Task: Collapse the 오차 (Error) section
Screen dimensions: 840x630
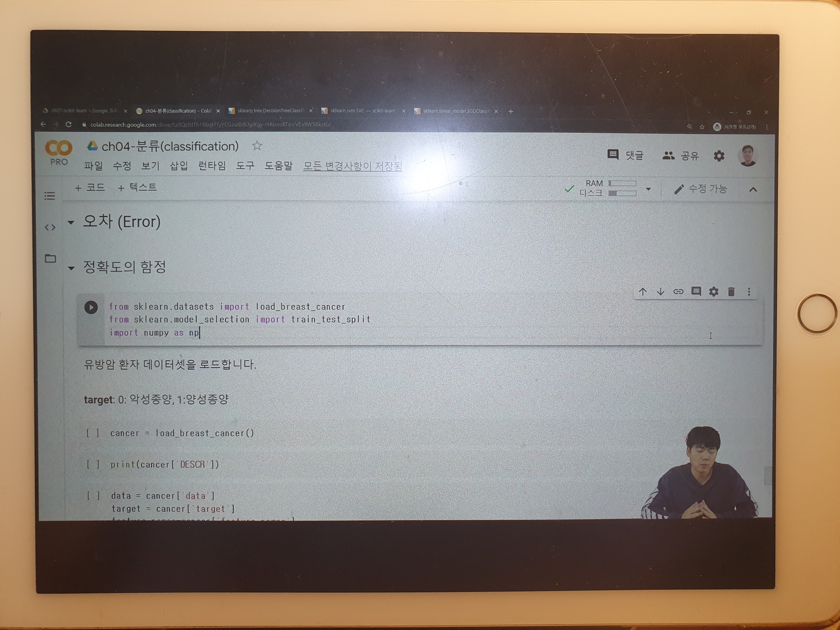Action: coord(71,222)
